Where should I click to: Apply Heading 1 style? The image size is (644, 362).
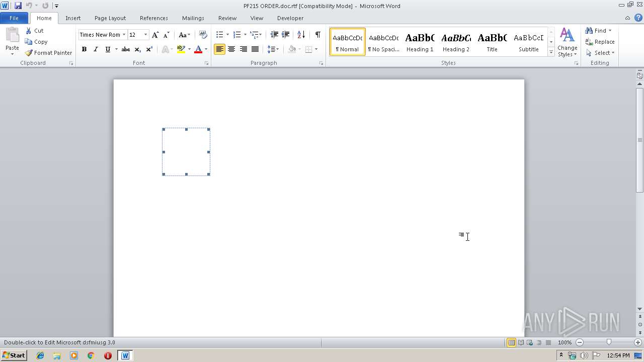click(x=420, y=42)
